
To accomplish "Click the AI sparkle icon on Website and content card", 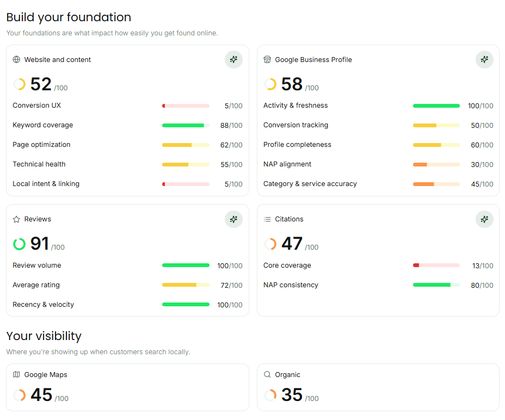I will point(233,60).
